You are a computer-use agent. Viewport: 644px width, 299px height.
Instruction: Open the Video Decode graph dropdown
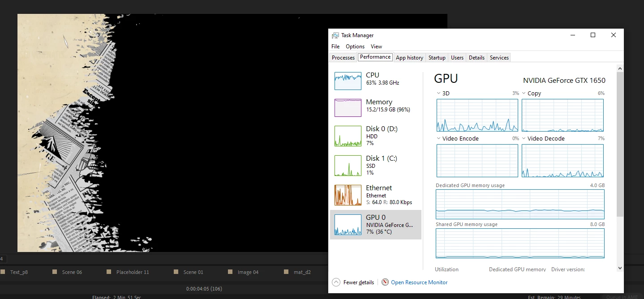pos(524,139)
